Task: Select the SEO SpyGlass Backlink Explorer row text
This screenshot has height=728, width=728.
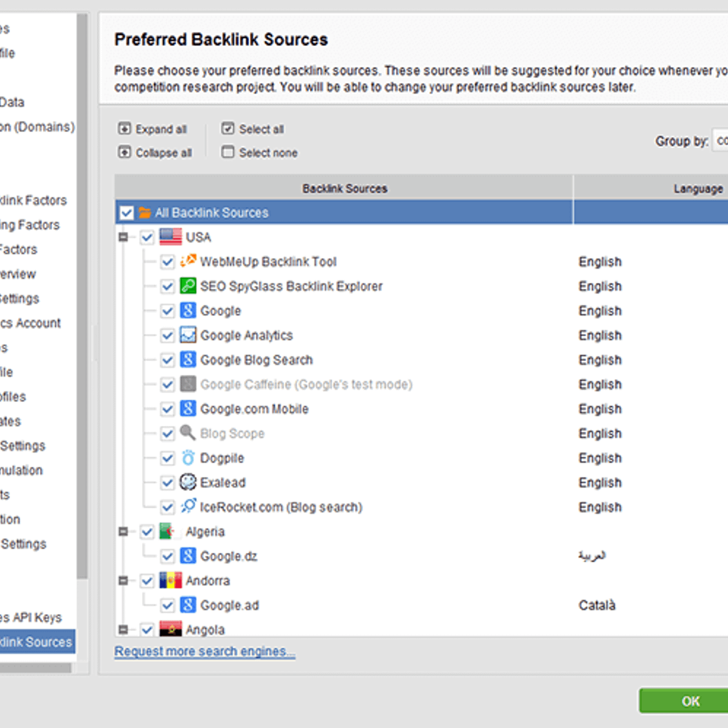Action: [291, 286]
